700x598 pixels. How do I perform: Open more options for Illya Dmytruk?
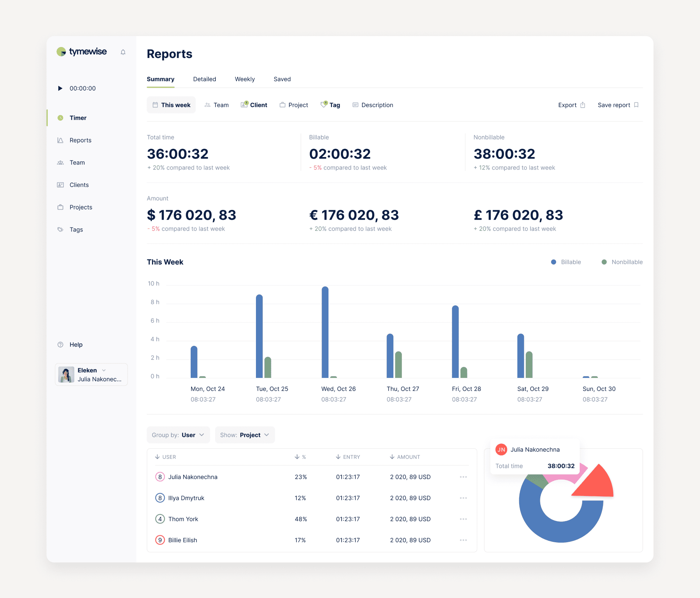click(x=463, y=498)
